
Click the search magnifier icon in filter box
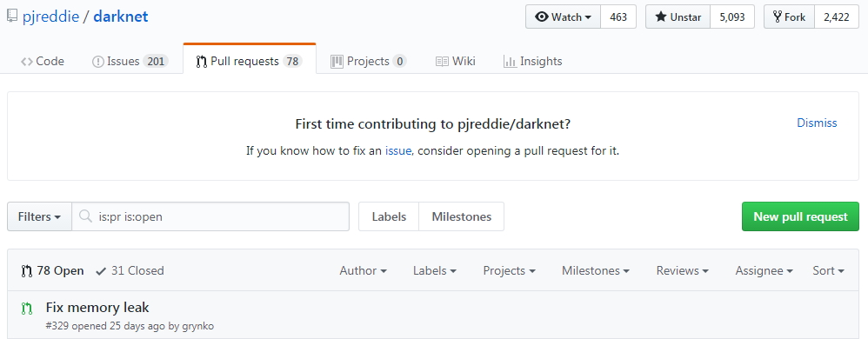[85, 216]
